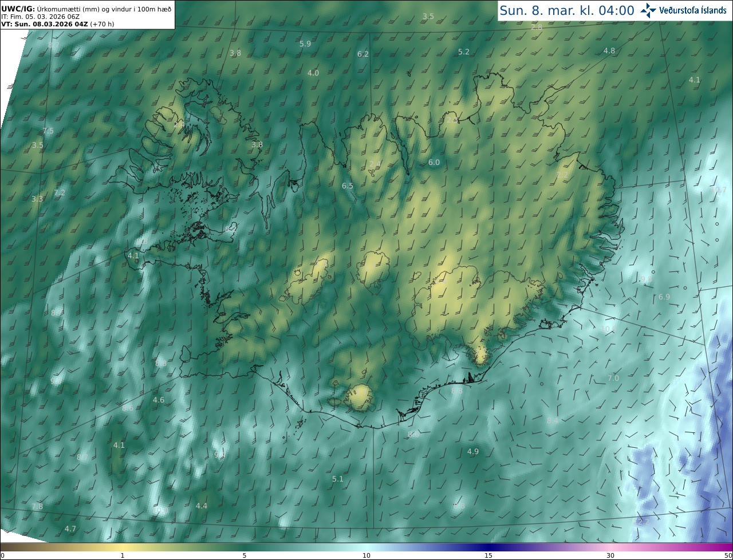Select the "50" tick on color scale
Image resolution: width=733 pixels, height=560 pixels.
[x=728, y=555]
